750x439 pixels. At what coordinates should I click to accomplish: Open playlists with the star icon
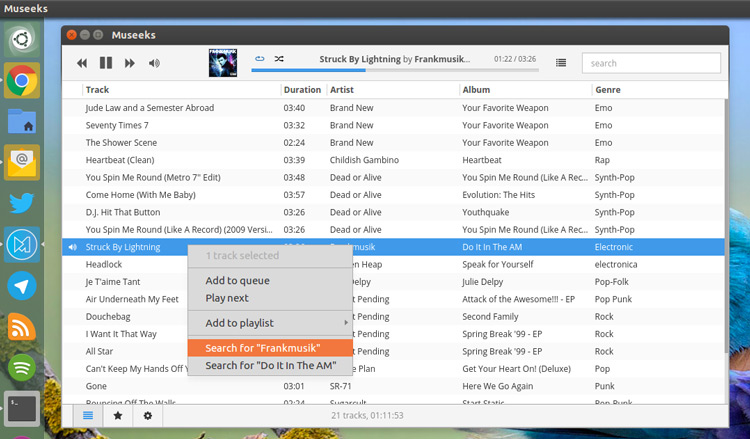pyautogui.click(x=118, y=415)
